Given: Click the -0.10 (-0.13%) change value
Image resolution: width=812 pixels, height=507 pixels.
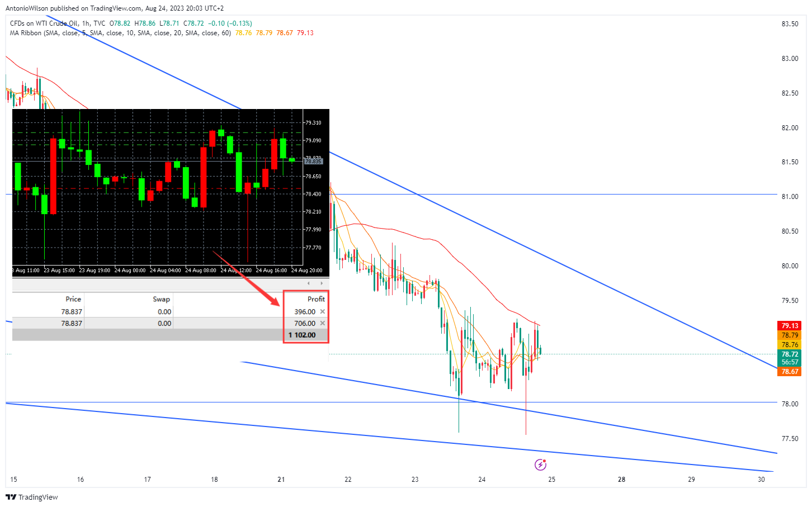Looking at the screenshot, I should [x=230, y=23].
